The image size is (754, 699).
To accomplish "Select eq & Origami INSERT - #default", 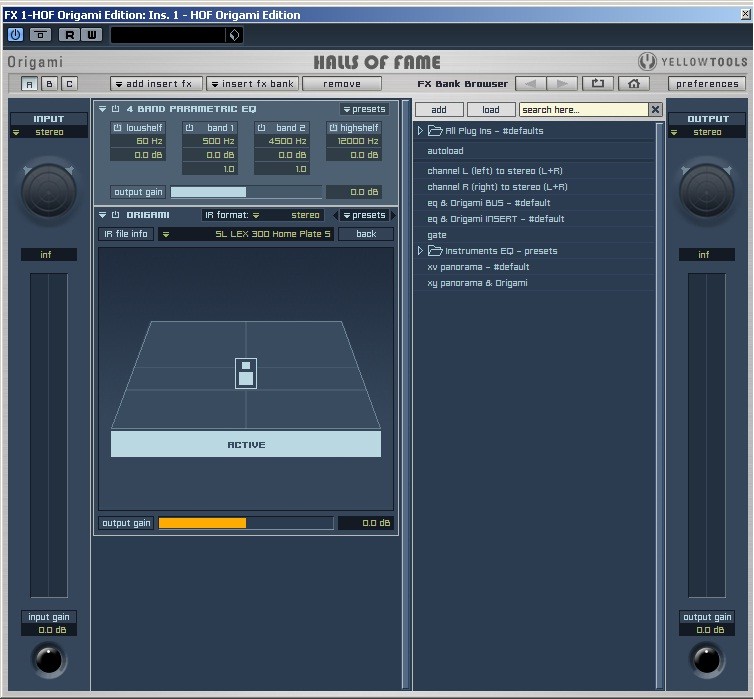I will (x=534, y=219).
